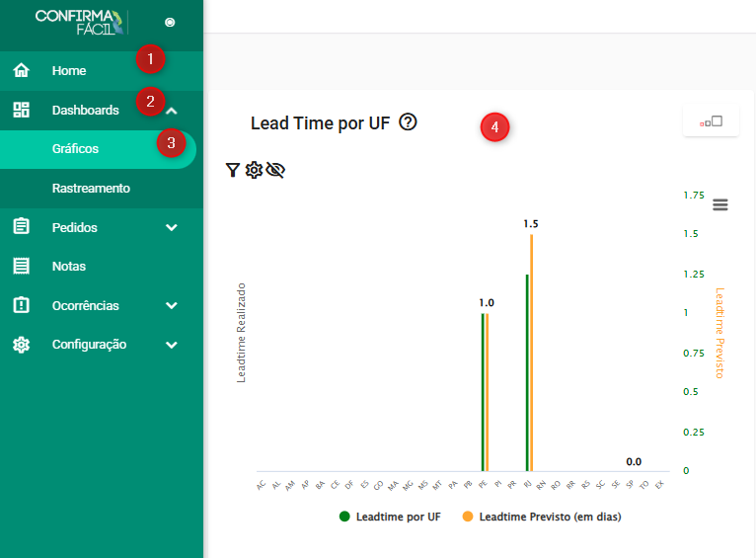Toggle chart visibility with crossed-eye icon
Screen dimensions: 756x558
[x=275, y=171]
